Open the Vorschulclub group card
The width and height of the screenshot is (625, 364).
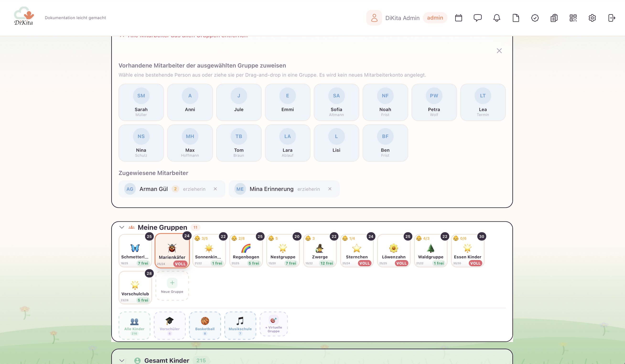pos(135,288)
